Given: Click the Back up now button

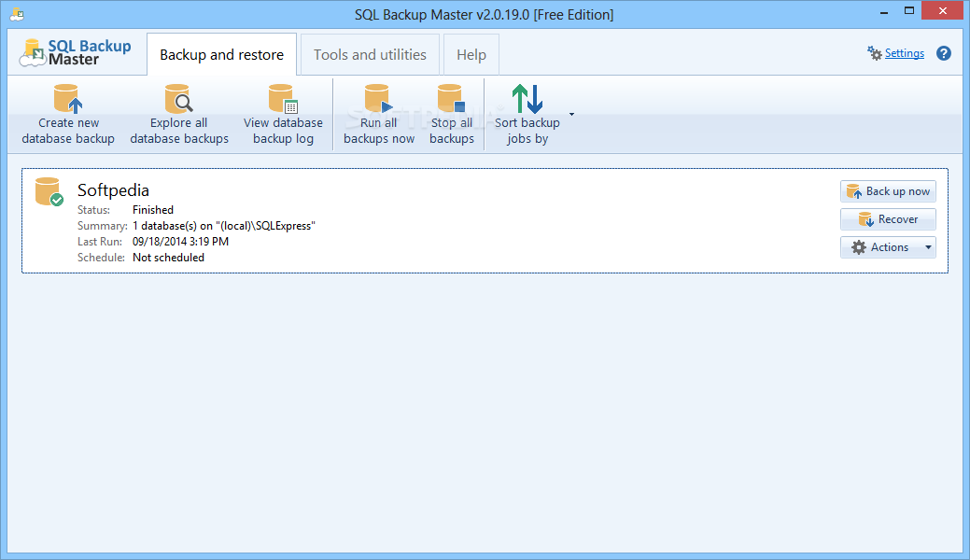Looking at the screenshot, I should point(888,191).
